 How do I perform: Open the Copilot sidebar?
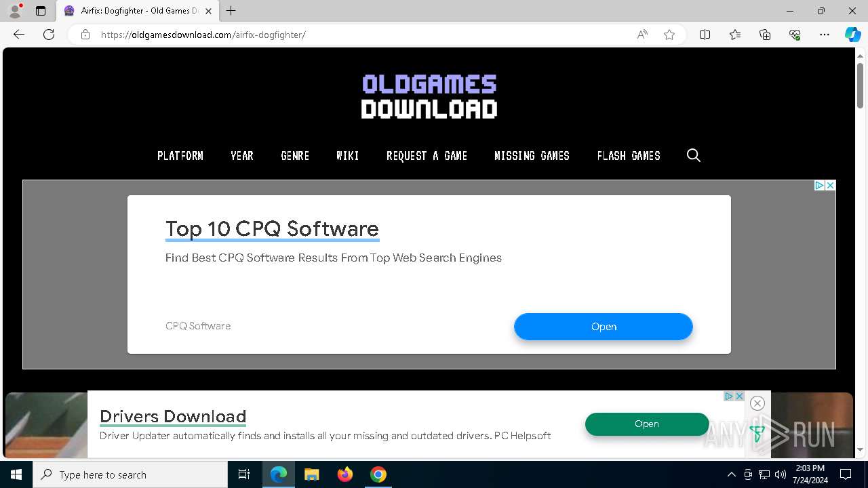(x=852, y=35)
